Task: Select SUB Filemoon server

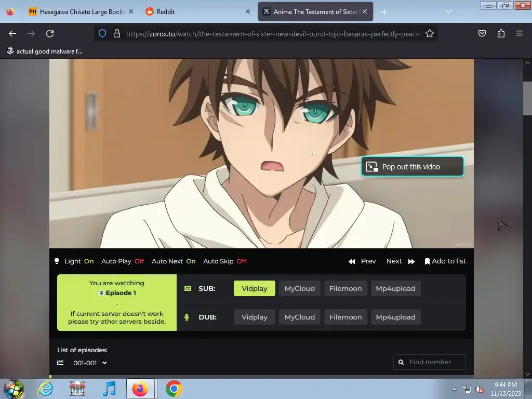Action: (x=345, y=288)
